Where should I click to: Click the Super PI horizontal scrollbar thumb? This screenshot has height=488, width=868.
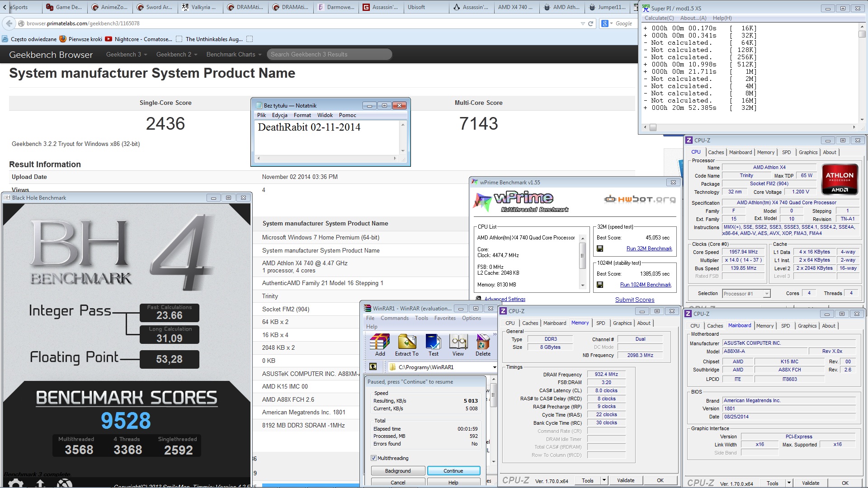pos(653,127)
